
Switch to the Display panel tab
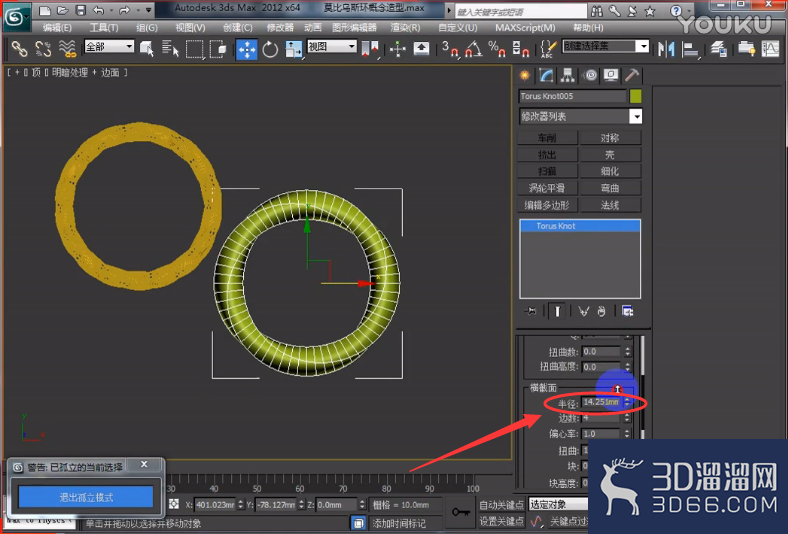click(x=611, y=75)
